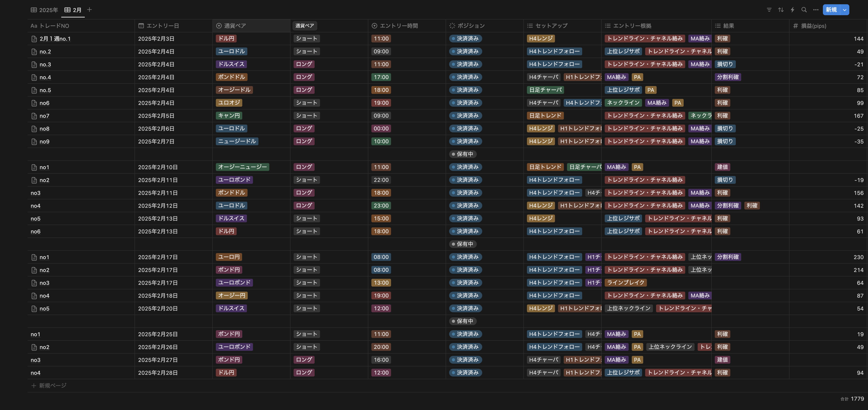The image size is (868, 410).
Task: Click page icon of no.5 row
Action: 34,90
